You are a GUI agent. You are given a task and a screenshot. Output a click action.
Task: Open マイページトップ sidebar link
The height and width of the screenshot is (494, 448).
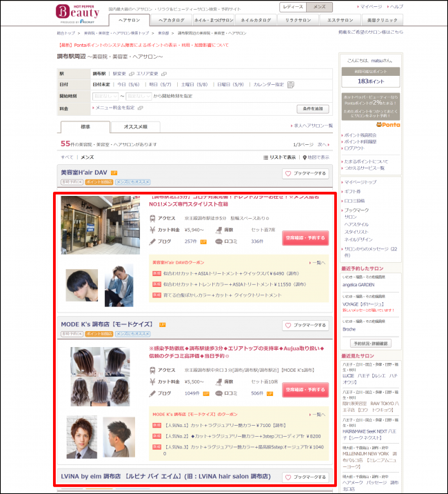coord(359,182)
